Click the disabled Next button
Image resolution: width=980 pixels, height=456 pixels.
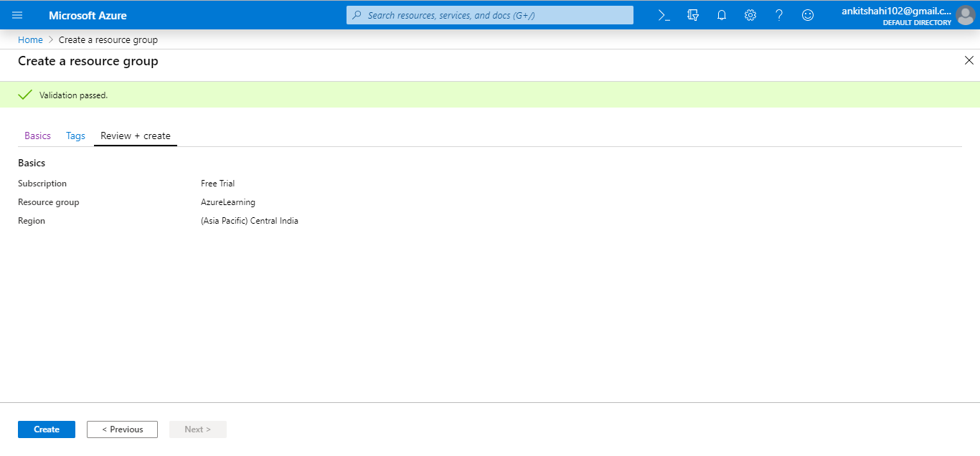[x=197, y=429]
